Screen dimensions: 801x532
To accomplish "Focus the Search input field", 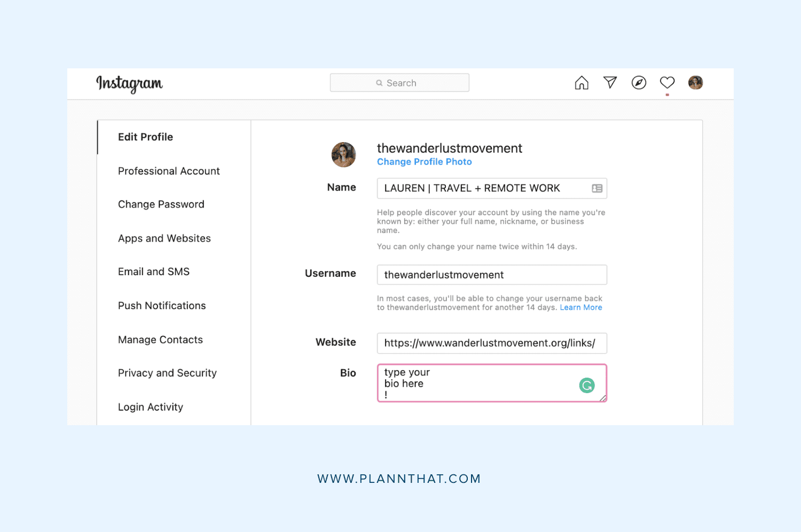I will coord(399,83).
